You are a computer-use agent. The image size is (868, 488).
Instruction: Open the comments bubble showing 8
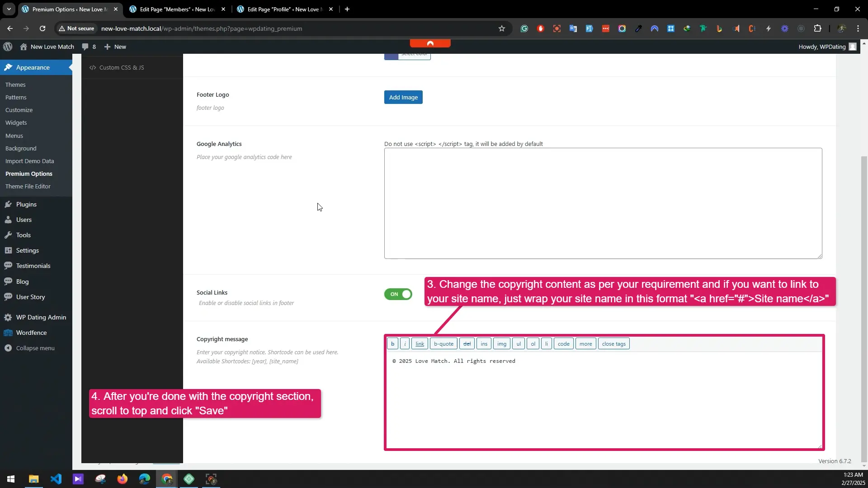[x=89, y=47]
